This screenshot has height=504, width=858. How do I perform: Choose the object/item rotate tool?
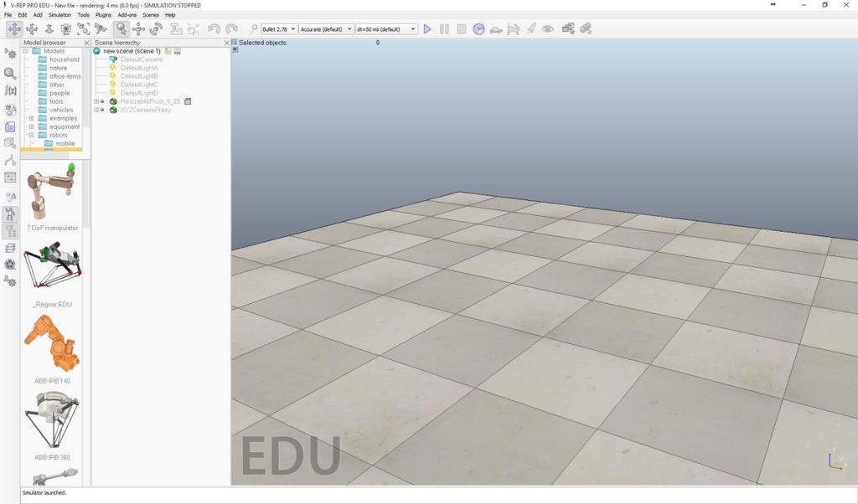[x=156, y=29]
